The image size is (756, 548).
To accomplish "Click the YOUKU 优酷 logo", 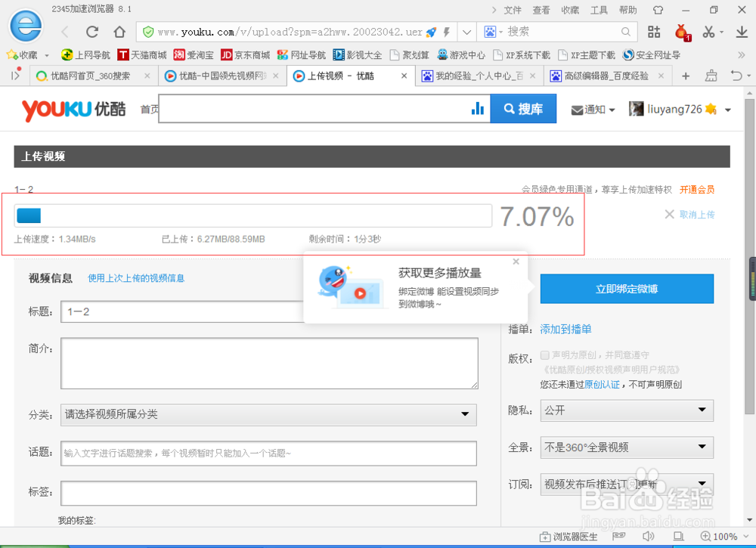I will point(73,110).
